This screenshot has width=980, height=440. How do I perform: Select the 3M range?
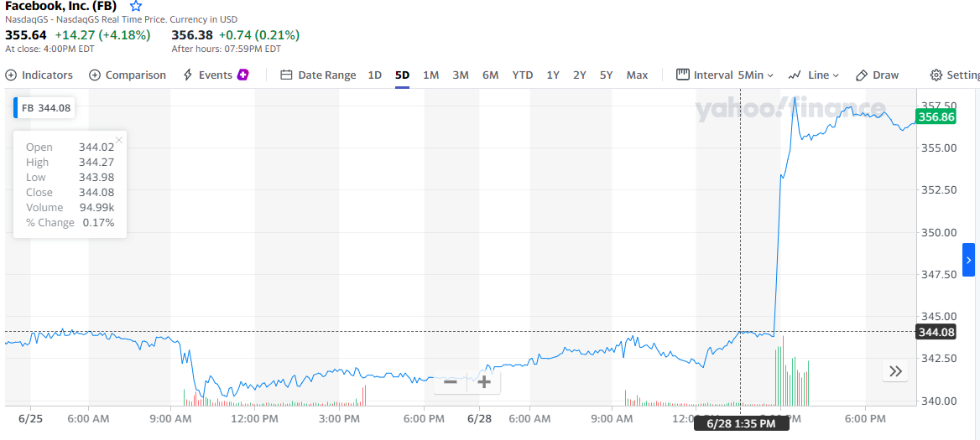pyautogui.click(x=461, y=75)
